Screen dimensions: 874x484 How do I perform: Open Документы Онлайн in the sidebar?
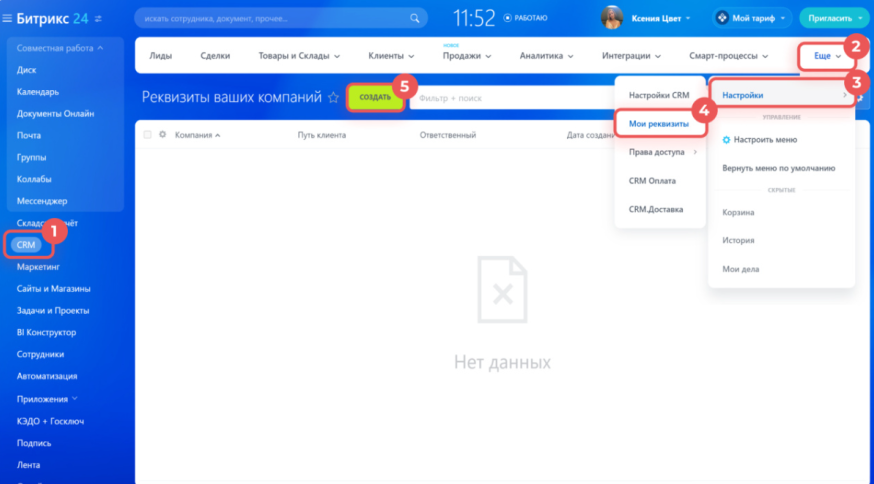[55, 114]
